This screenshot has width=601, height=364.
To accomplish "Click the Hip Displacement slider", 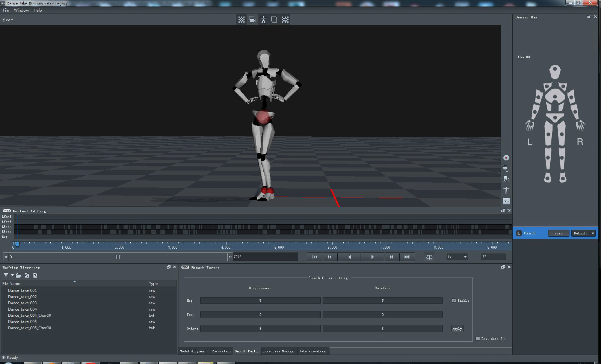I will click(x=260, y=301).
